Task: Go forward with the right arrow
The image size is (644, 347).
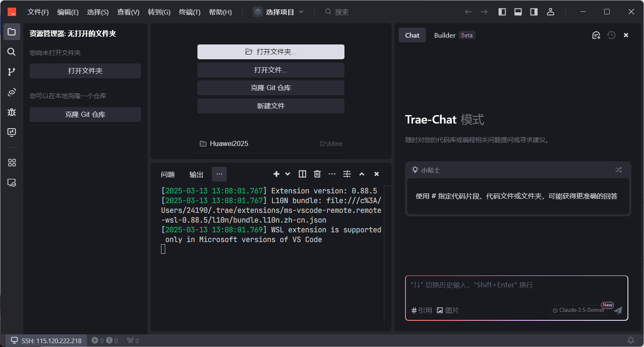Action: click(x=484, y=12)
